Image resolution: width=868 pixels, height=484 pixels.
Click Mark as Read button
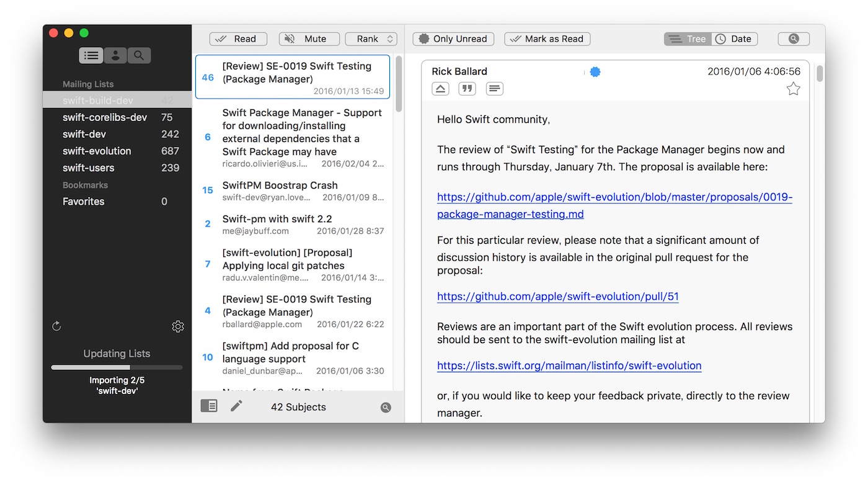(547, 39)
